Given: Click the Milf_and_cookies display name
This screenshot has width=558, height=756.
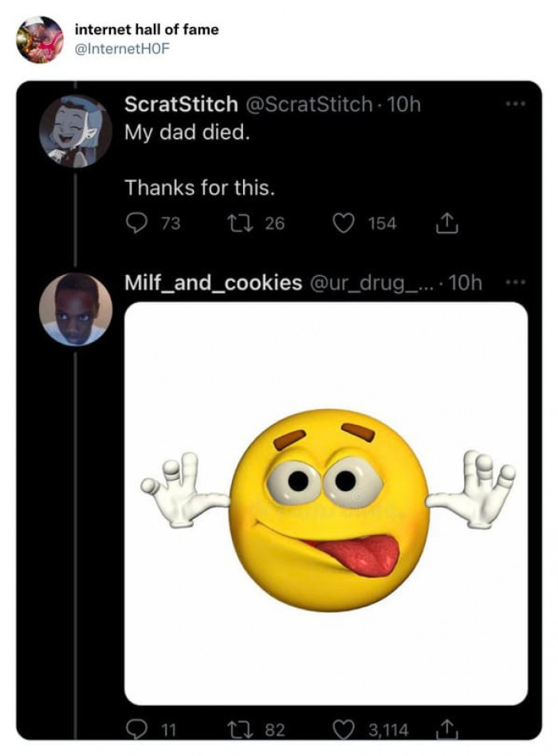Looking at the screenshot, I should click(x=213, y=282).
